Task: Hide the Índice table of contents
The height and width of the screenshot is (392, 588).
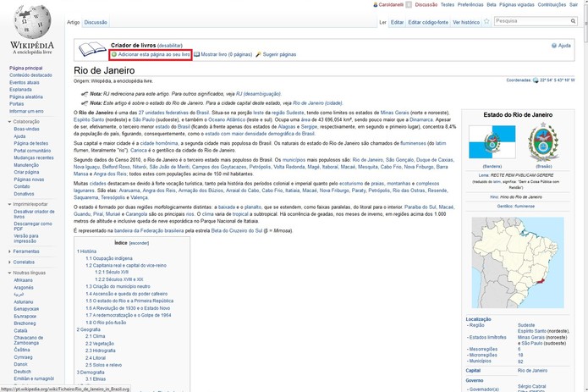Action: [139, 243]
